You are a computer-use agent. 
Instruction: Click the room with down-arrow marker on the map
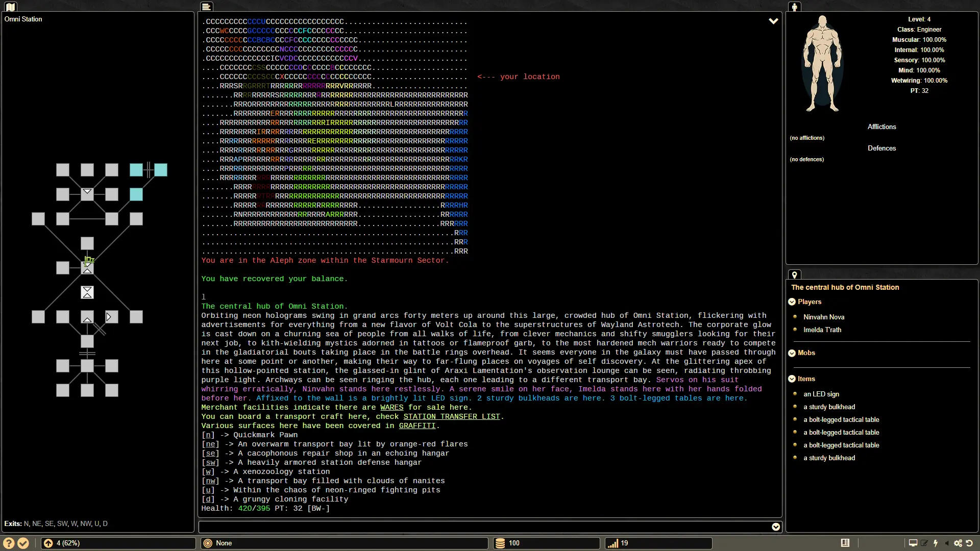click(87, 194)
